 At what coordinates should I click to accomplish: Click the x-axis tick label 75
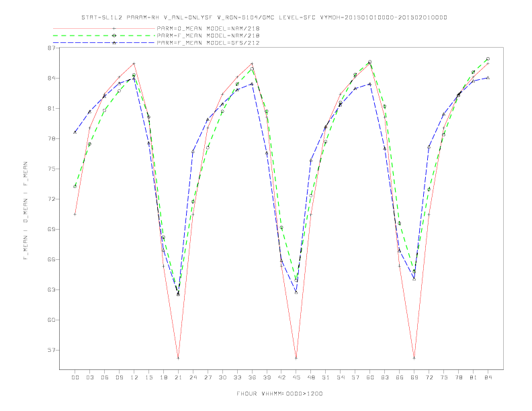click(x=444, y=377)
